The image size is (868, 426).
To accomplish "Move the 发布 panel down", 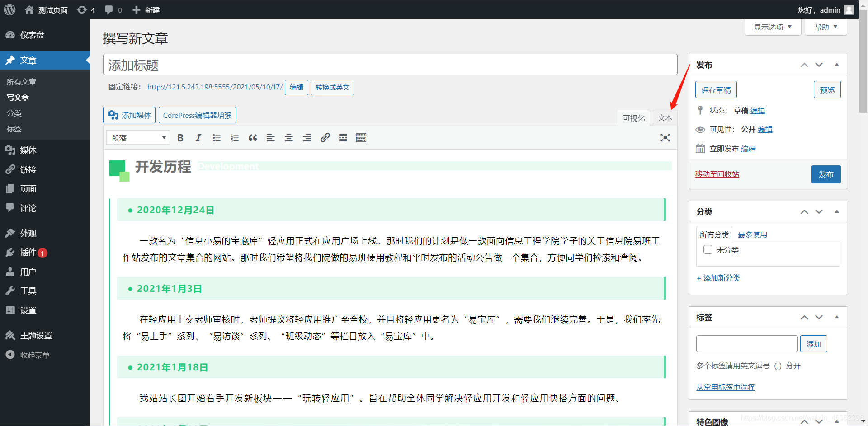I will [x=819, y=65].
